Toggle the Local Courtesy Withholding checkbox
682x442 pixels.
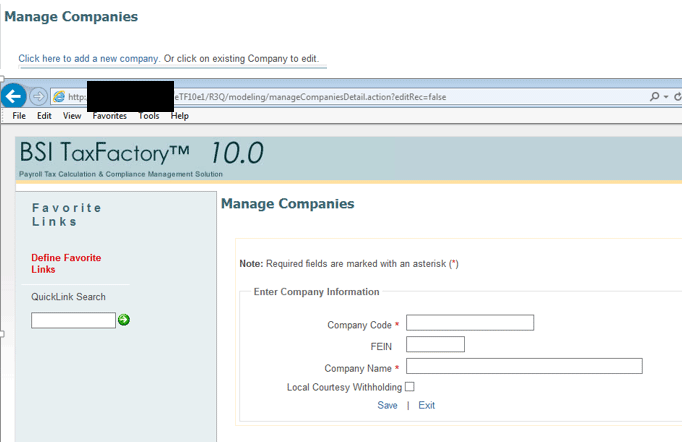coord(410,386)
